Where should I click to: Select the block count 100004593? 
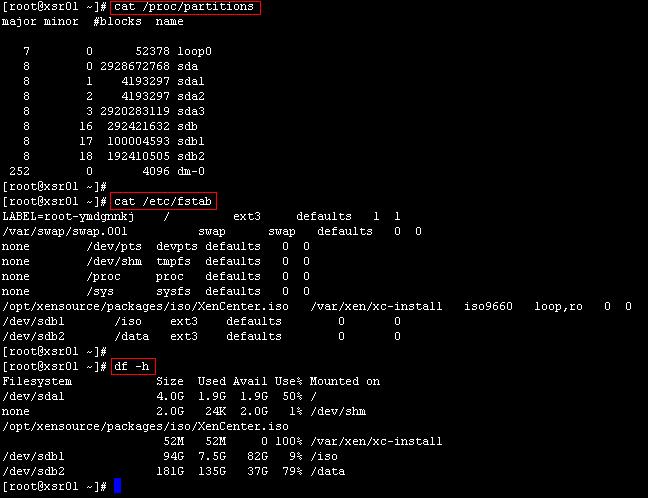pyautogui.click(x=138, y=141)
